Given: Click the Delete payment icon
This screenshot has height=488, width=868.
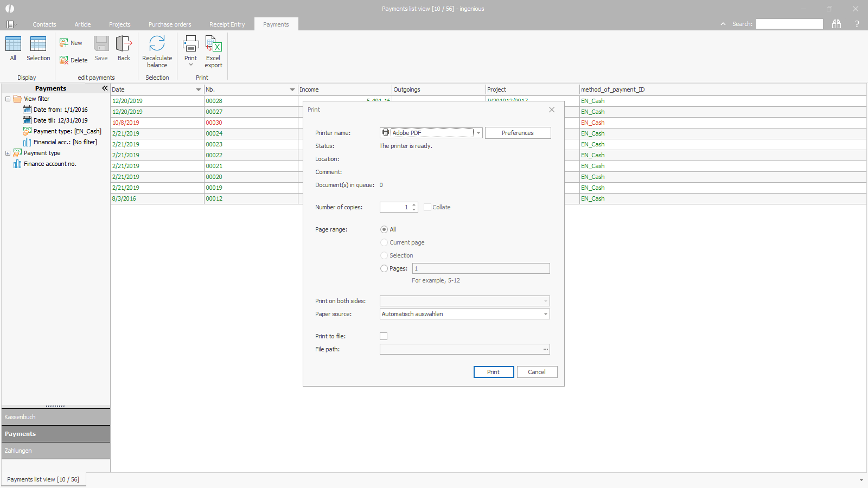Looking at the screenshot, I should click(x=64, y=60).
